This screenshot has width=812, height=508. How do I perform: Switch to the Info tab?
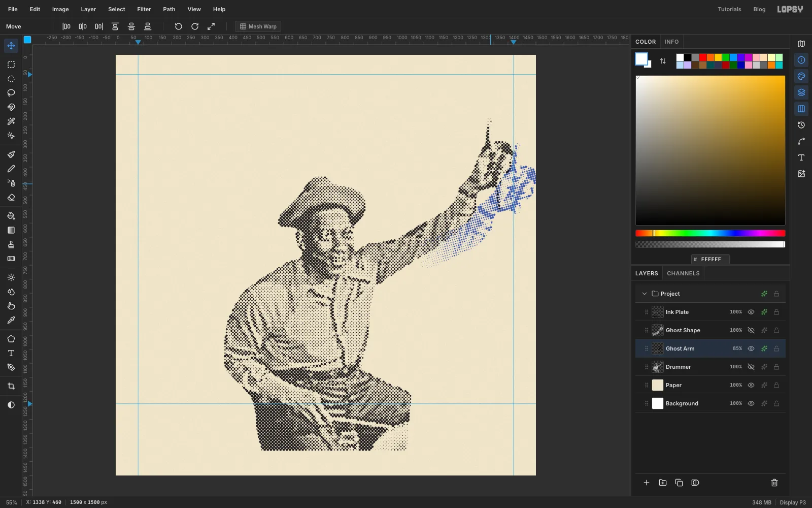click(x=671, y=42)
